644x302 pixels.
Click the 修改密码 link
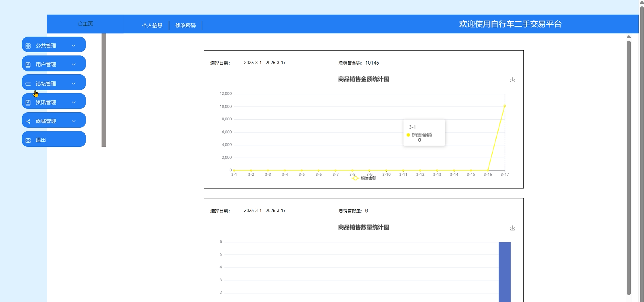185,25
